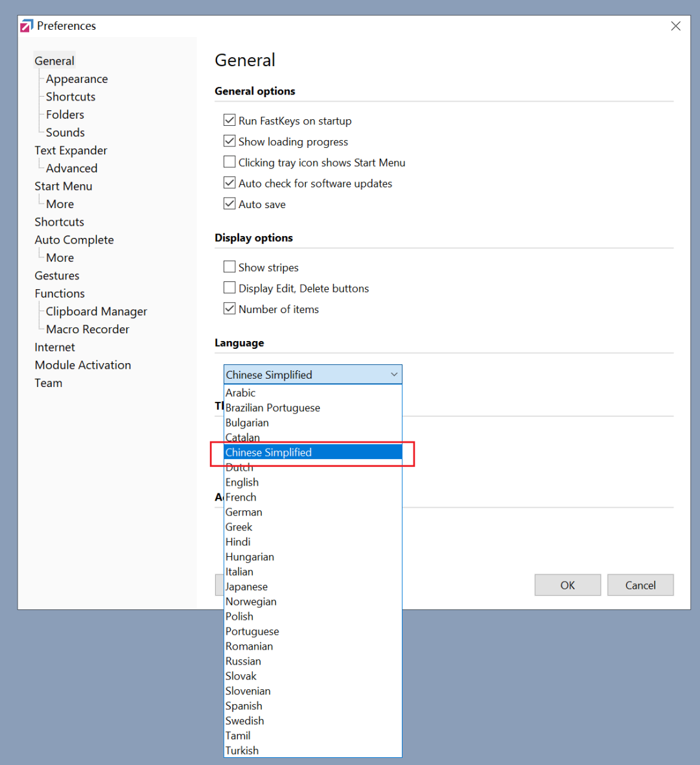Choose Turkish from language list

[x=312, y=750]
